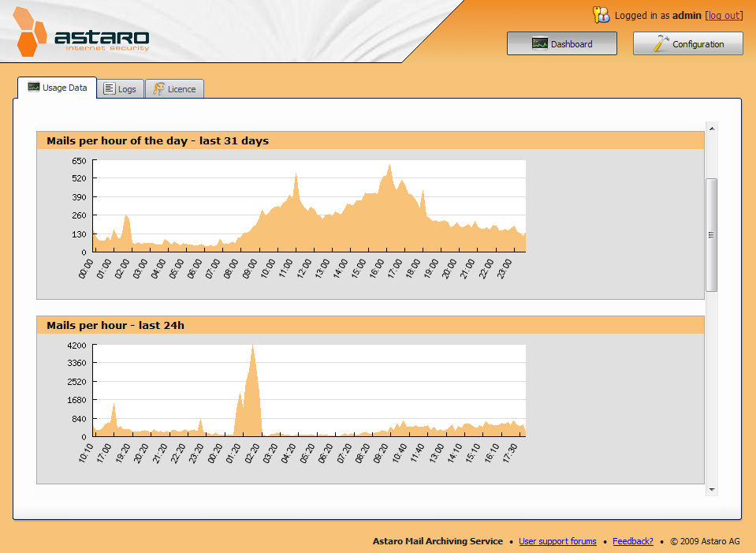Switch to the Logs tab
Viewport: 756px width, 553px height.
click(121, 89)
